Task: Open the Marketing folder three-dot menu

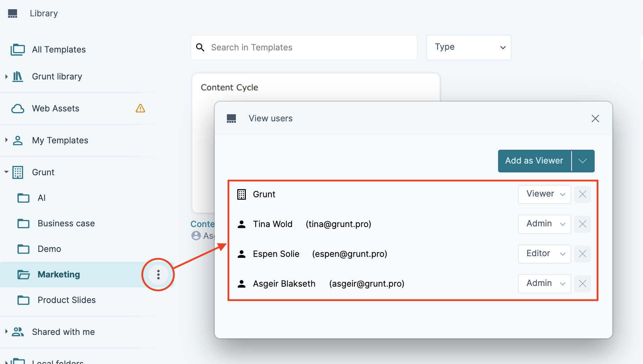Action: pyautogui.click(x=158, y=275)
